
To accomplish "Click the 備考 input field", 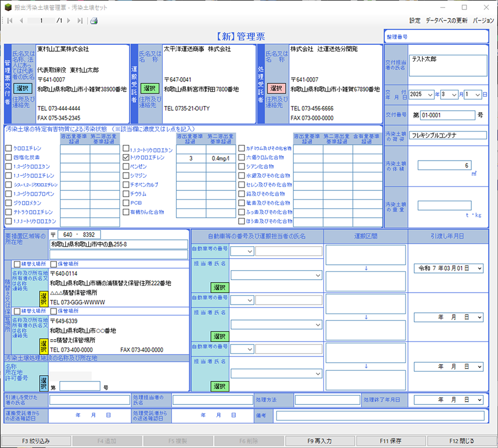I will tap(380, 416).
